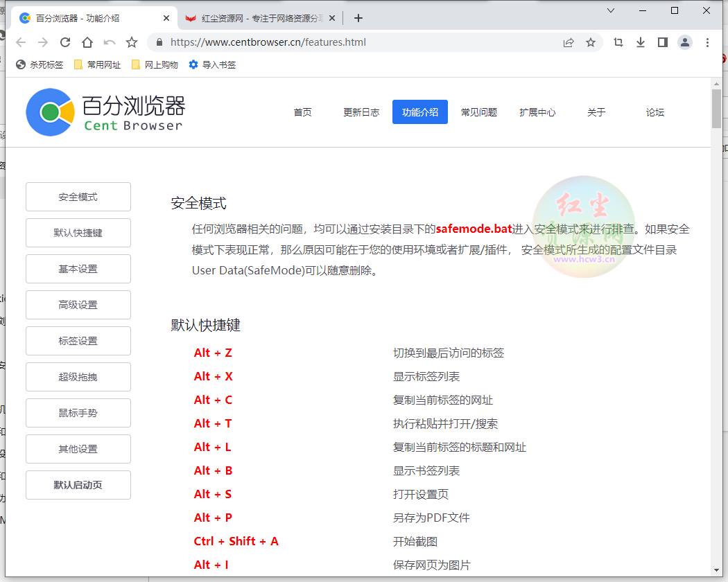The height and width of the screenshot is (582, 728).
Task: Click the Alt + X shortcut text
Action: click(x=213, y=376)
